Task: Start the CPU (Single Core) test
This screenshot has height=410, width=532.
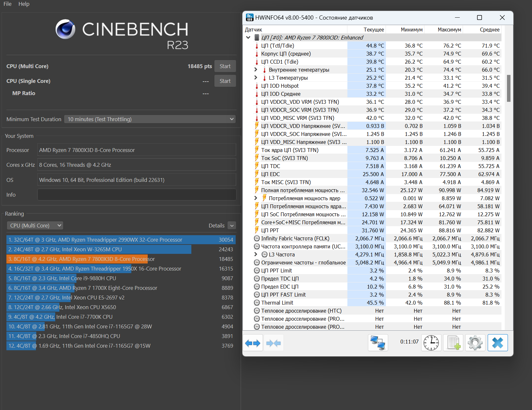Action: [x=225, y=81]
